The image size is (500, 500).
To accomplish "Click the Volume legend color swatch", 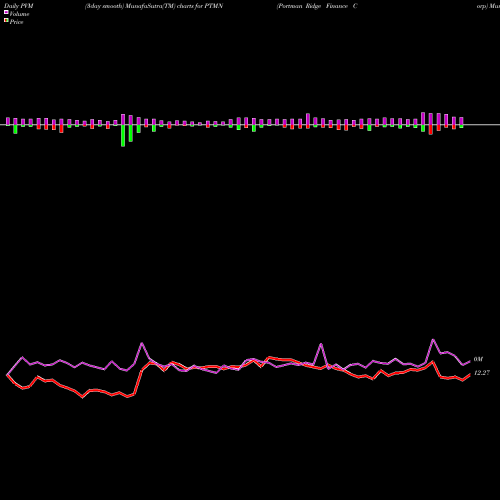I will [6, 12].
